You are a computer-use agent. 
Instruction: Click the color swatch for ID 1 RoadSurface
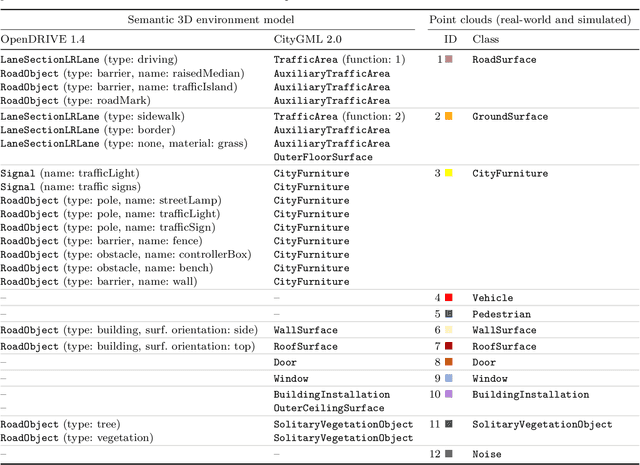[449, 60]
